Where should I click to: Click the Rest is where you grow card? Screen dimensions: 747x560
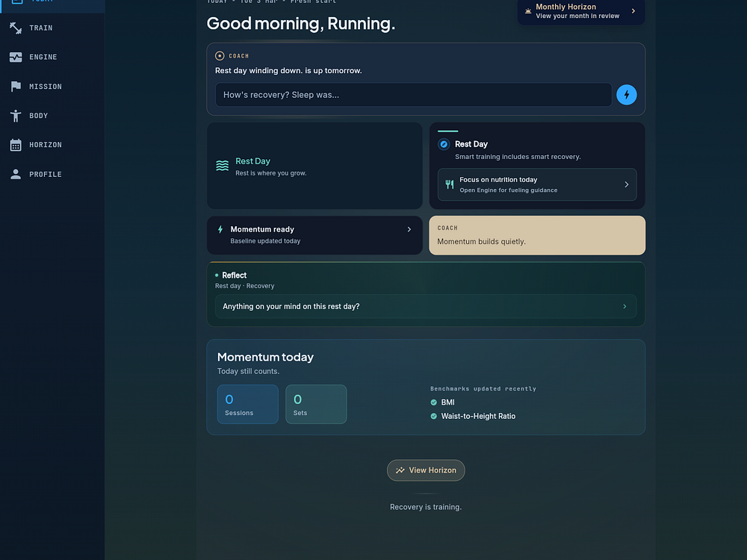[x=314, y=166]
